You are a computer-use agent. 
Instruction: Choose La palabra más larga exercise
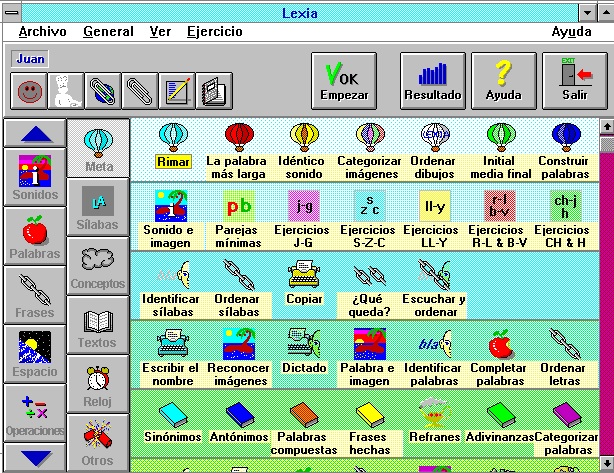point(237,151)
